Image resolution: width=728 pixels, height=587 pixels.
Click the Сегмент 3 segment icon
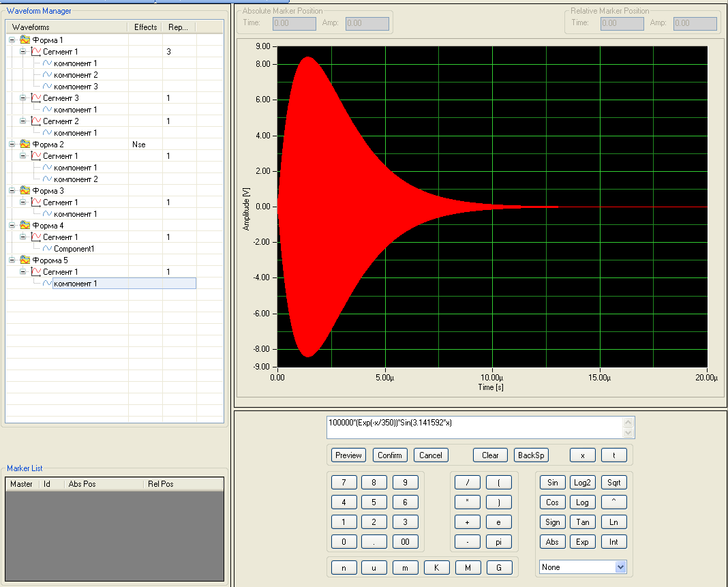(36, 98)
